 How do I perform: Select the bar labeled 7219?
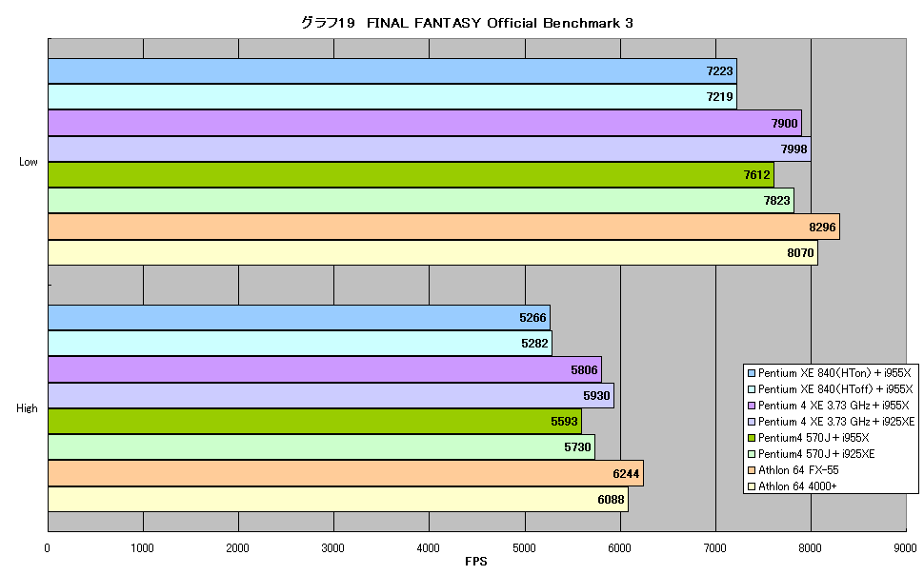pos(392,96)
